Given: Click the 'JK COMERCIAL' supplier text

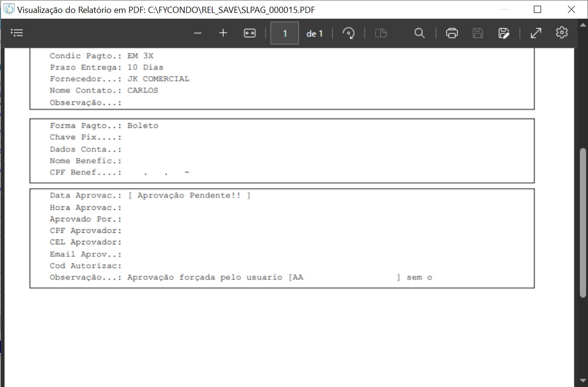Looking at the screenshot, I should pos(158,79).
